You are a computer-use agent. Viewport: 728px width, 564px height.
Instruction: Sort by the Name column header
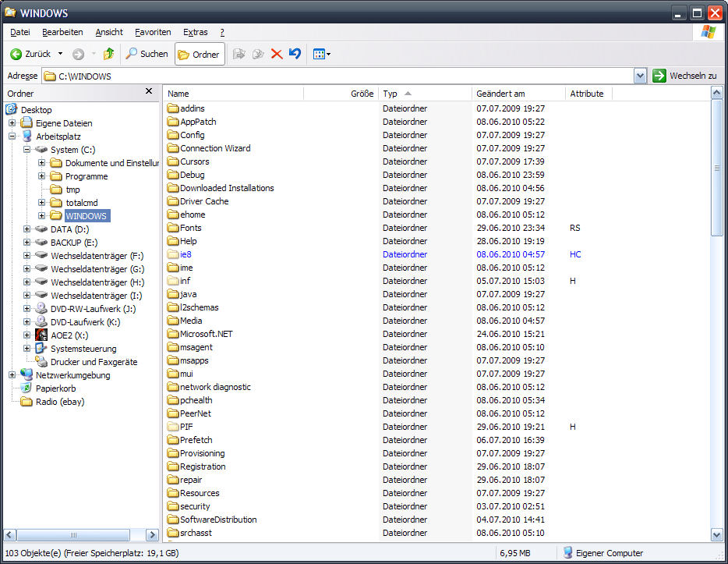coord(234,94)
